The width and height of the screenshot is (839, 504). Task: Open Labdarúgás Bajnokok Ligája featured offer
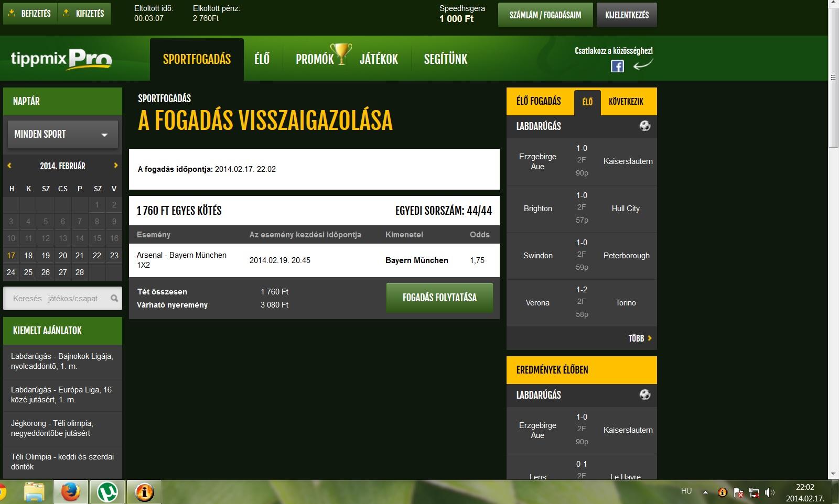62,361
